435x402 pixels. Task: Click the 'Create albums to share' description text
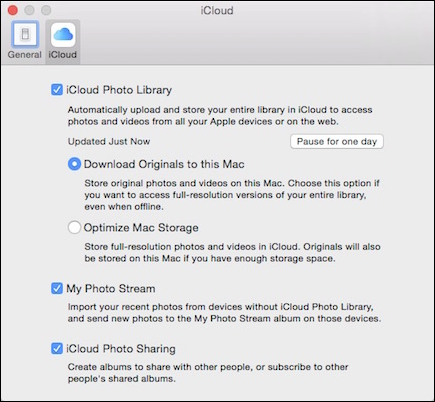tap(208, 373)
